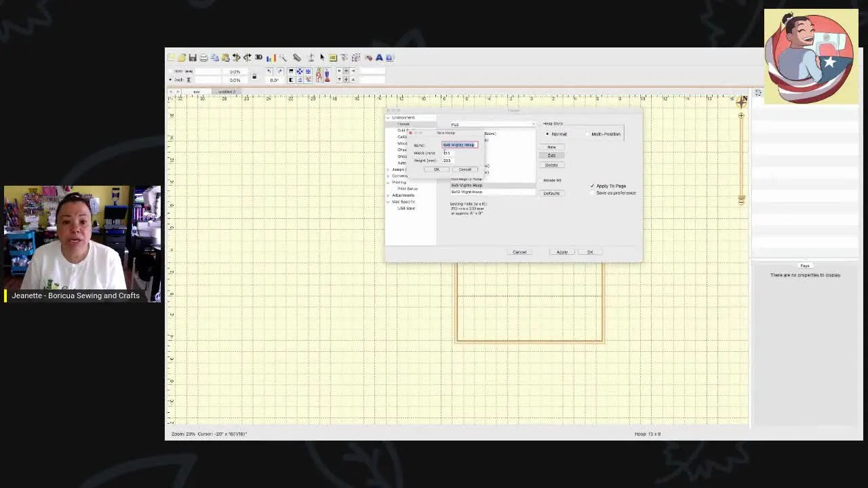Select the Lettering tool
868x488 pixels.
[x=378, y=58]
